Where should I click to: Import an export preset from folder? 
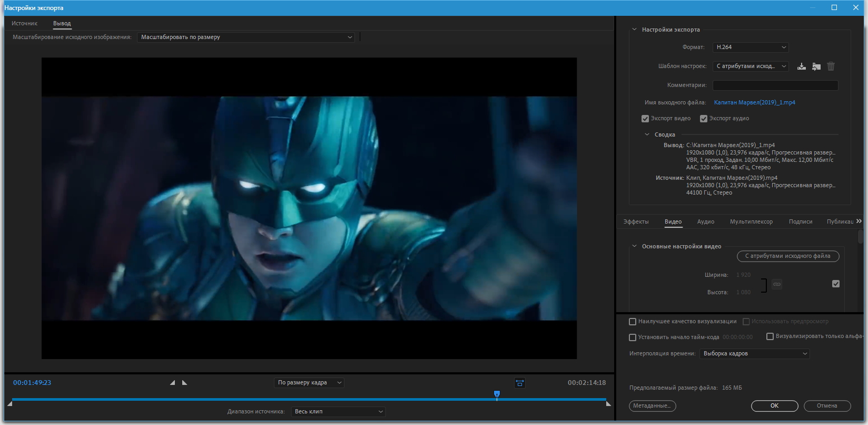coord(816,66)
